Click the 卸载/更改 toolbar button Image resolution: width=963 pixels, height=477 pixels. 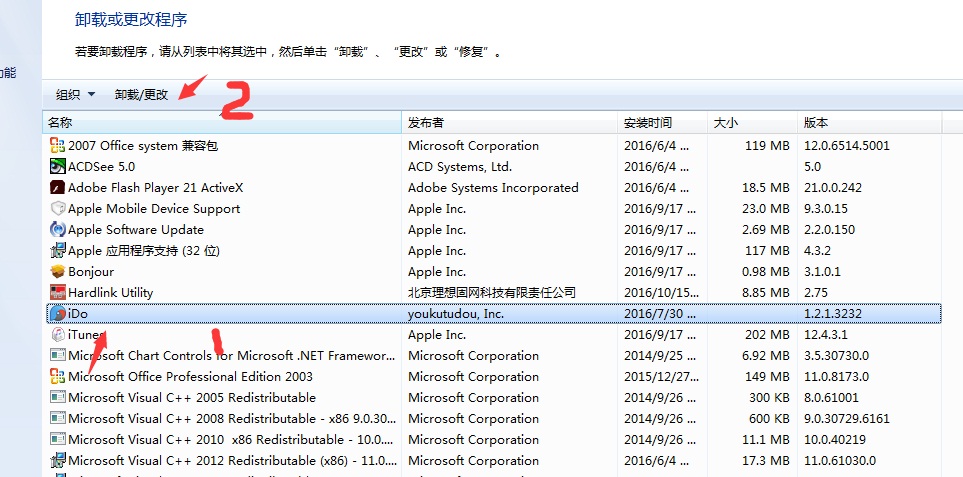click(141, 95)
